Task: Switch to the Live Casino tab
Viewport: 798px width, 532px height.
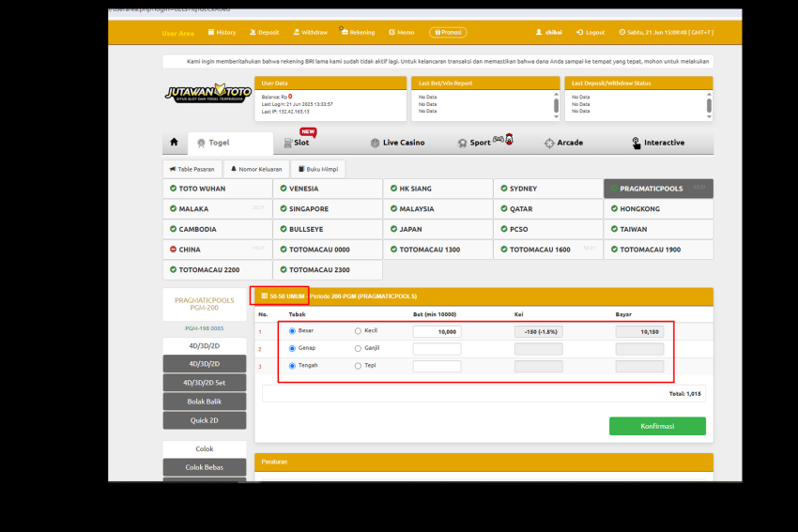Action: pos(397,143)
